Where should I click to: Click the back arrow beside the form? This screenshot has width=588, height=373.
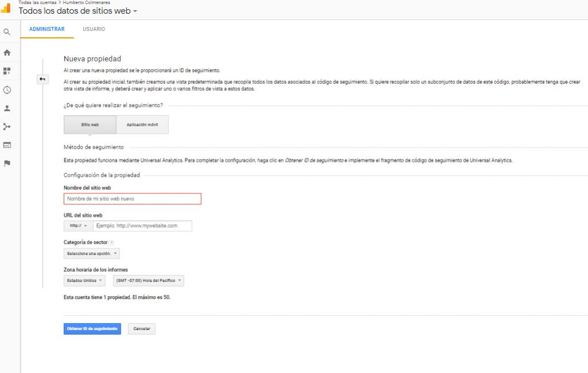coord(42,79)
